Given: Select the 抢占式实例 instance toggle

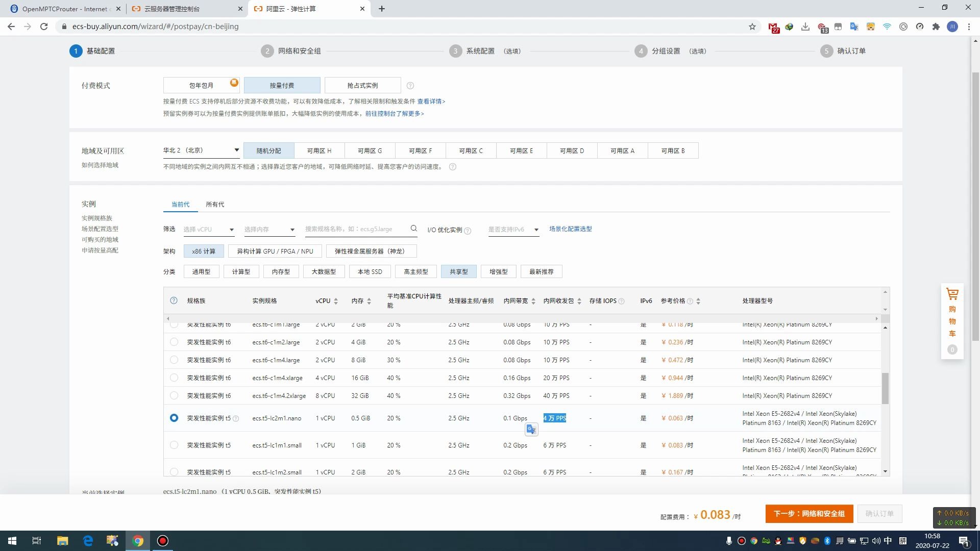Looking at the screenshot, I should point(363,85).
